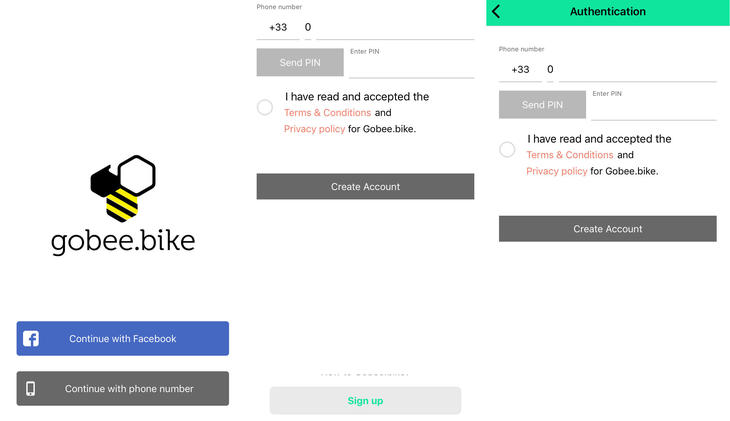Tap the gobee.bike bee logo
This screenshot has width=730, height=421.
[x=123, y=188]
